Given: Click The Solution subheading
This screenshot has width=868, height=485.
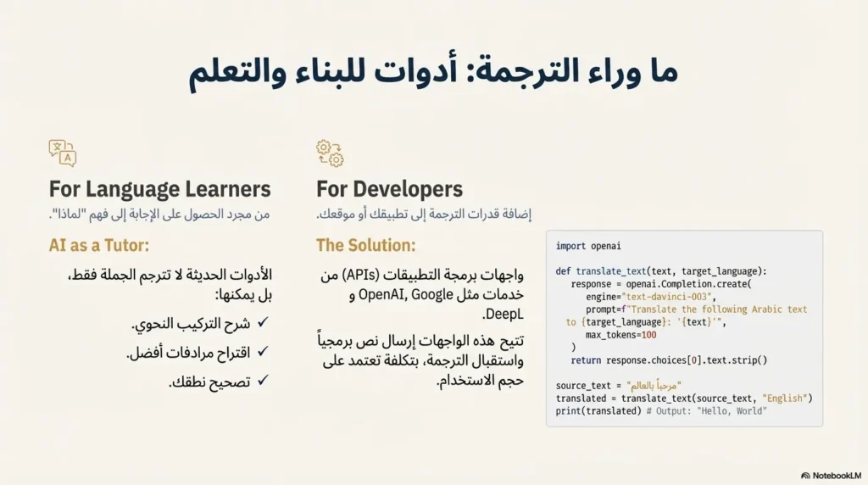Looking at the screenshot, I should pyautogui.click(x=366, y=245).
